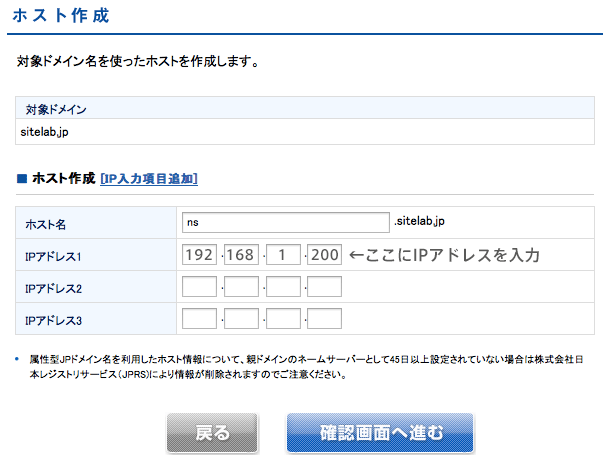Click the IPアドレス1 fourth octet field showing 200
608x465 pixels.
coord(325,255)
